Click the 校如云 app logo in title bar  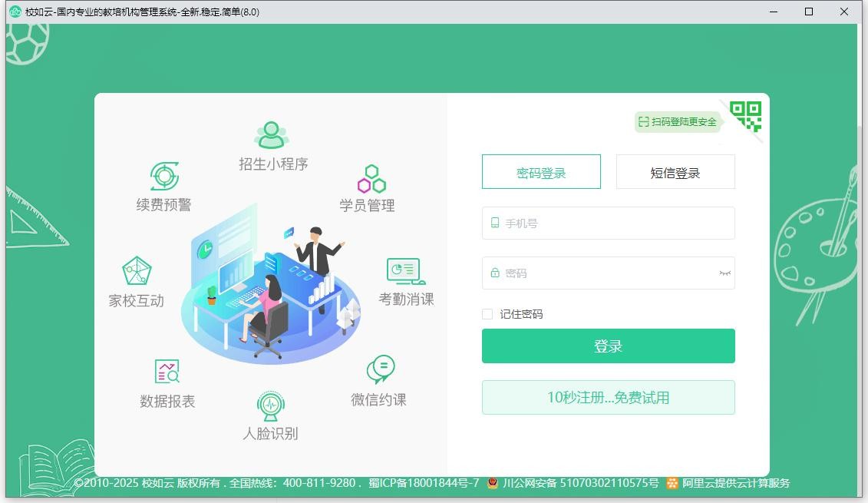[x=15, y=12]
